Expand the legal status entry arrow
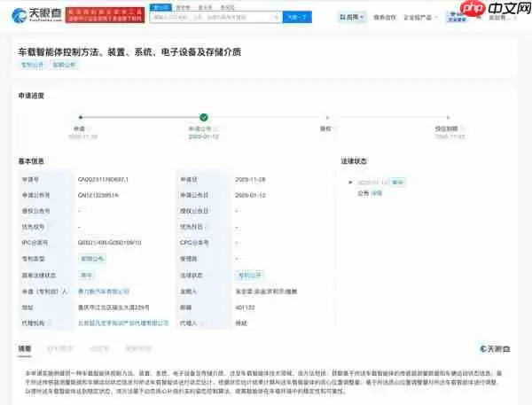Image resolution: width=532 pixels, height=405 pixels. coord(350,183)
